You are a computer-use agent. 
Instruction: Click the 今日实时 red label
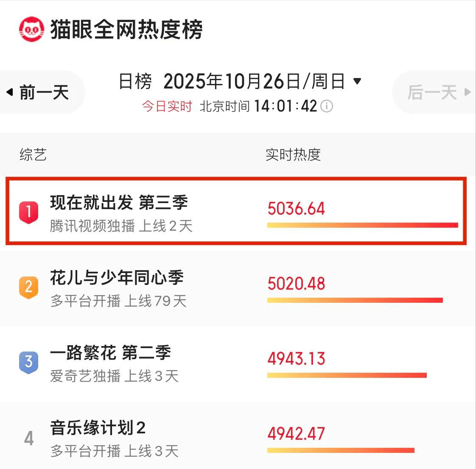[167, 106]
